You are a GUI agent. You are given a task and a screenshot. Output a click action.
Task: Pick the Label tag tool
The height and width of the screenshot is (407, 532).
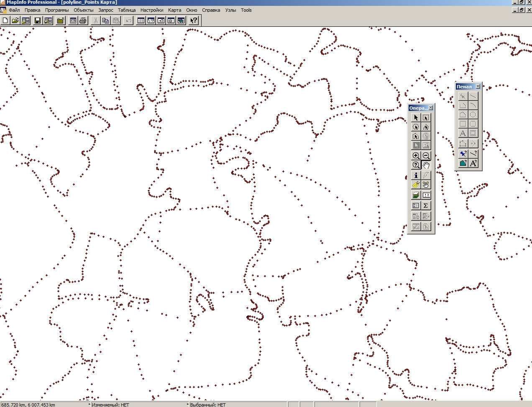(416, 185)
